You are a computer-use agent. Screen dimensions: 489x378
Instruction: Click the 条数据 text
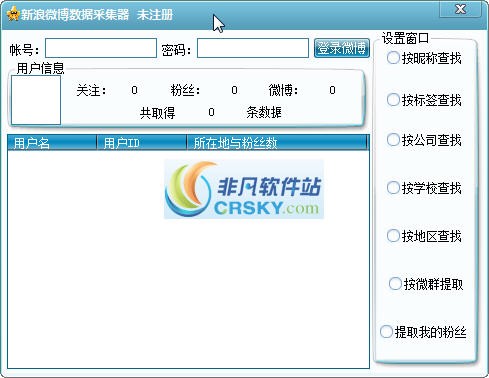point(264,113)
